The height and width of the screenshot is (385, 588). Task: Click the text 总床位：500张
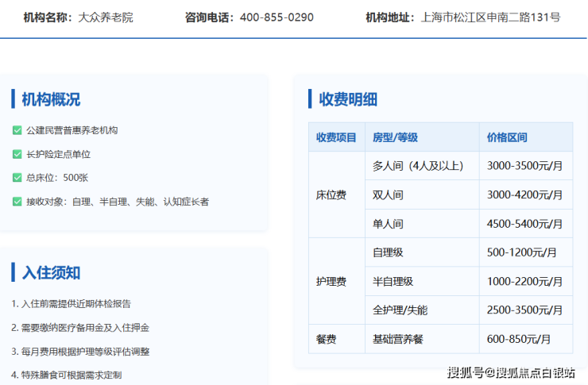[x=57, y=178]
